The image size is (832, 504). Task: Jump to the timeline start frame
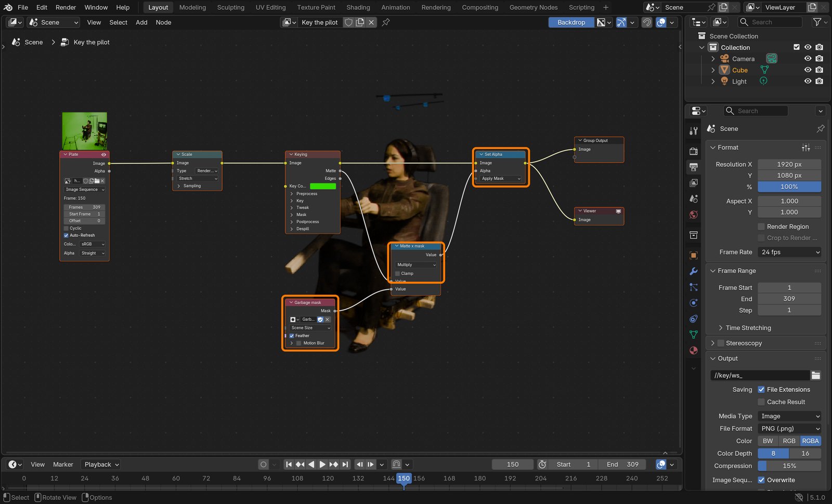click(289, 465)
